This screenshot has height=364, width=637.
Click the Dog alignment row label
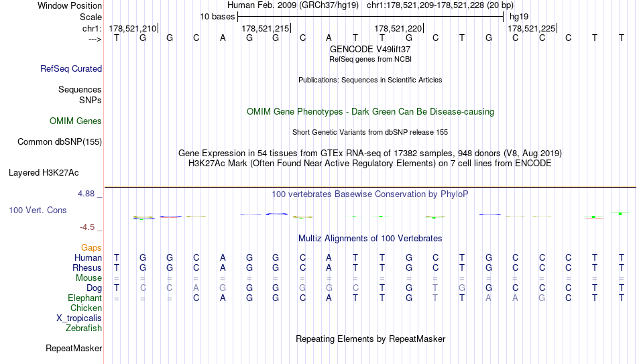pyautogui.click(x=94, y=288)
